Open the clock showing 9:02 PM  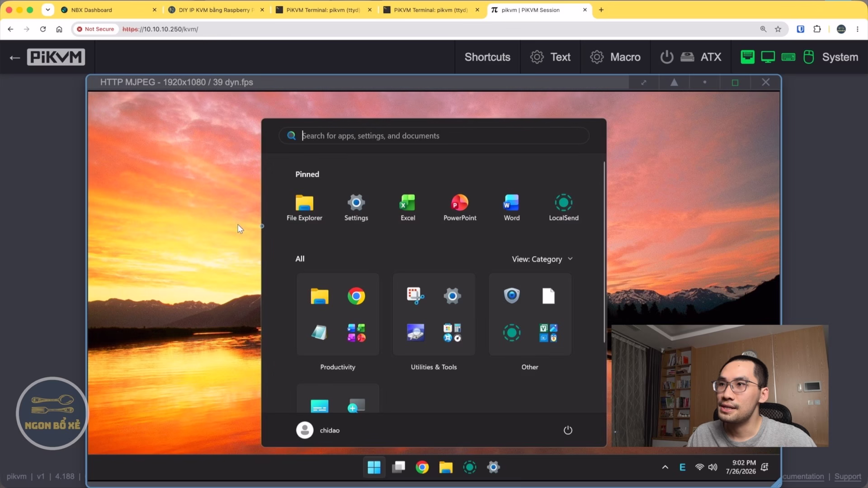click(x=741, y=467)
